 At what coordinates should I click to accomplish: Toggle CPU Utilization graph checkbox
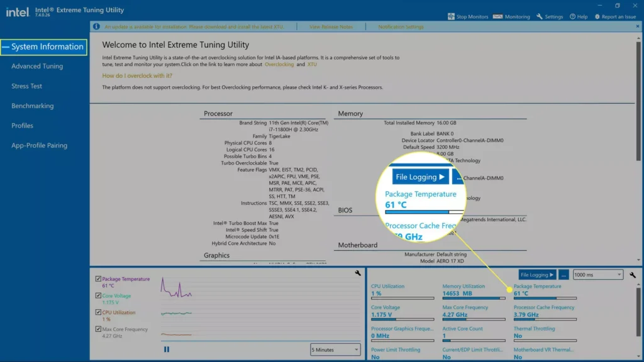point(98,312)
